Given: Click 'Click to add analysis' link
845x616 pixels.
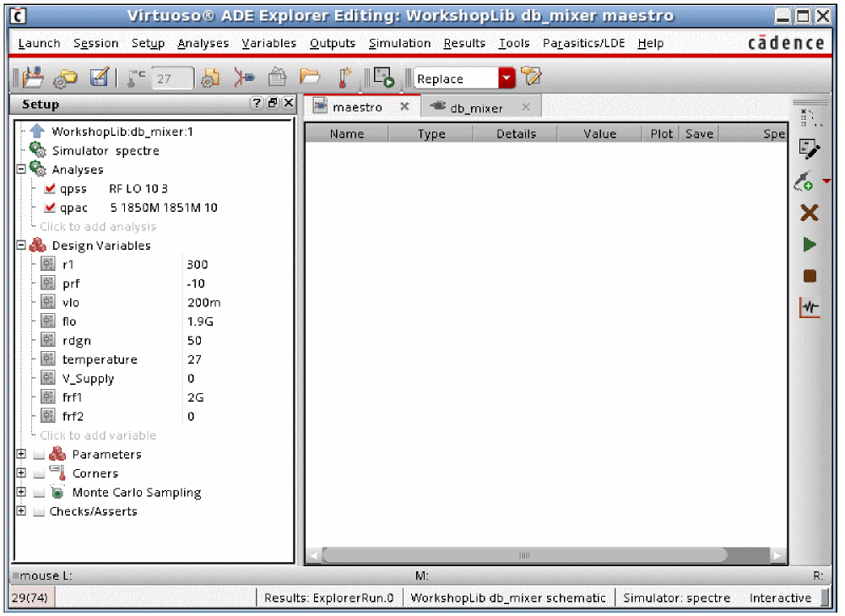Looking at the screenshot, I should (x=98, y=227).
